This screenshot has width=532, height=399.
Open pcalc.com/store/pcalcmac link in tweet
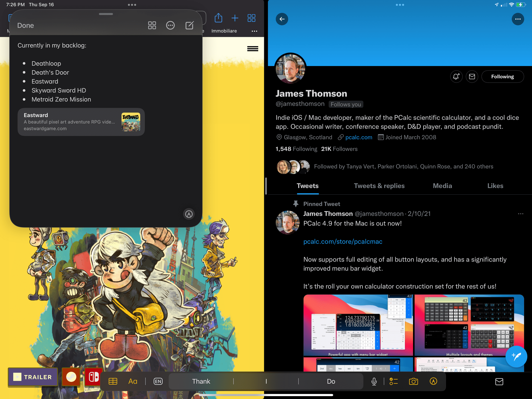[x=343, y=241]
